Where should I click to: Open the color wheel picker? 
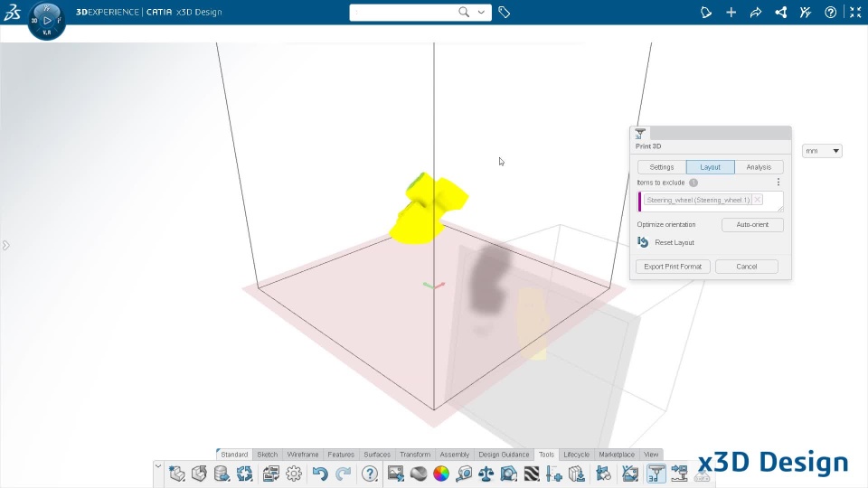441,474
